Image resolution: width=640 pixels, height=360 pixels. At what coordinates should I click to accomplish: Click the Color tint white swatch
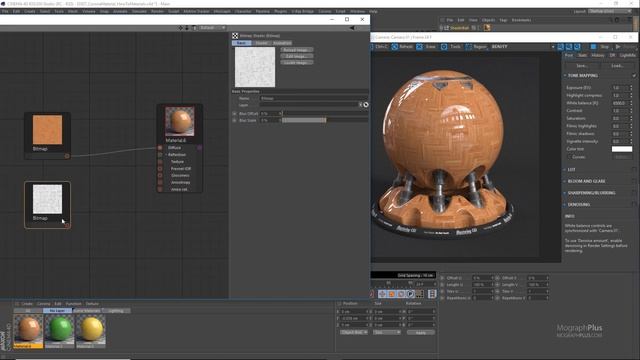[x=622, y=149]
